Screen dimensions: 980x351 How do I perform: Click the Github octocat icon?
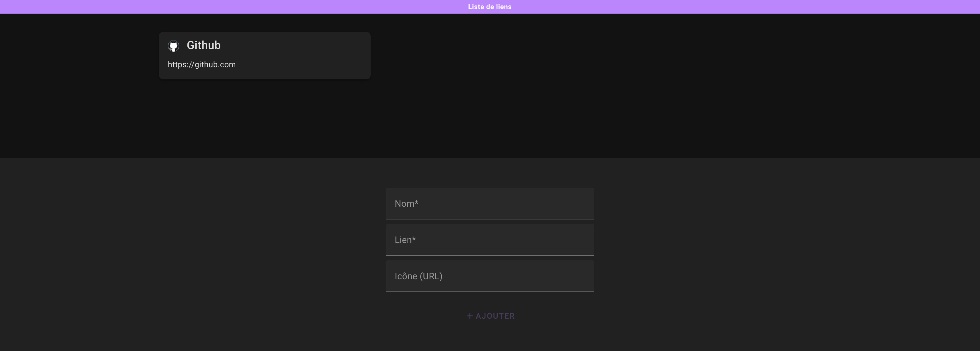pyautogui.click(x=174, y=46)
